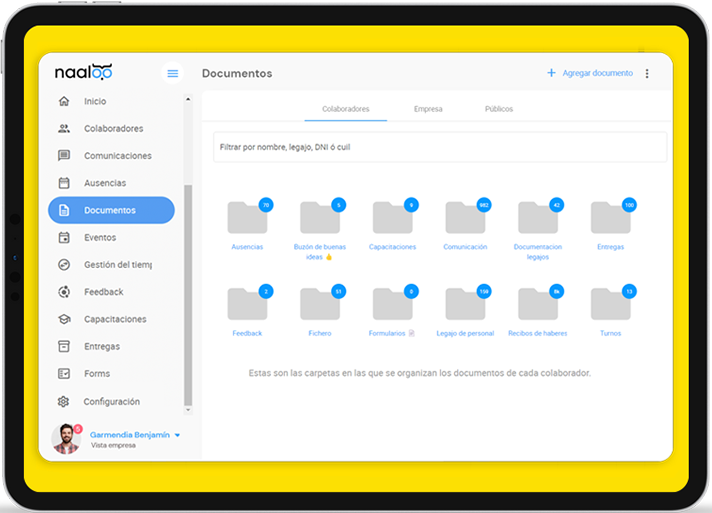
Task: Click Agregar documento button
Action: pos(590,73)
